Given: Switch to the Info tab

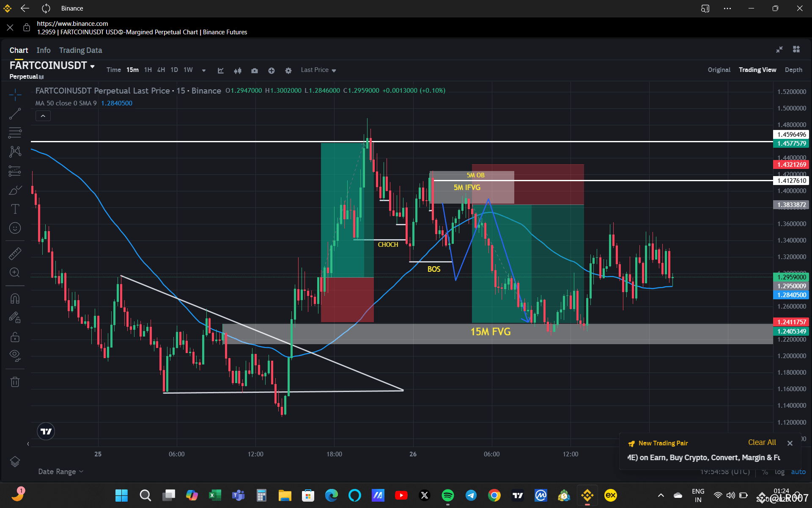Looking at the screenshot, I should point(44,50).
